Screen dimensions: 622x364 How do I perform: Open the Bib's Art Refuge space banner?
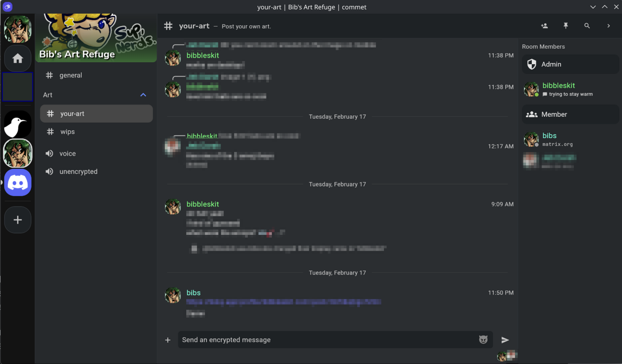[96, 38]
